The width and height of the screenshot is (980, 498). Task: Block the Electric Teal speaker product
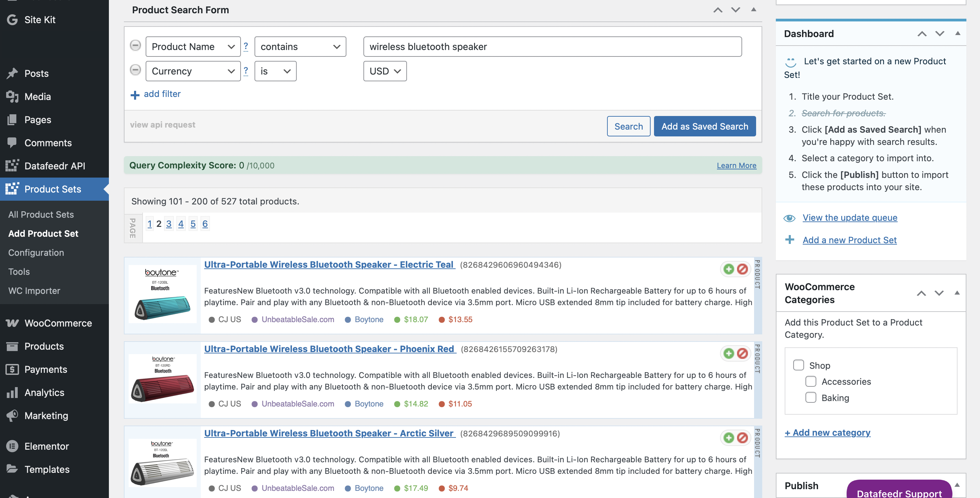coord(742,269)
